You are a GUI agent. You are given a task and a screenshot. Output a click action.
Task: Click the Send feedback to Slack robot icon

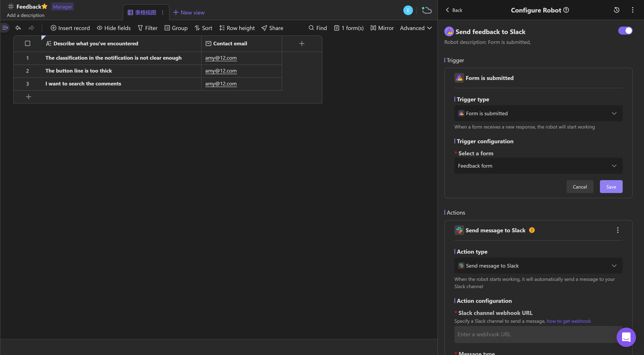[449, 32]
